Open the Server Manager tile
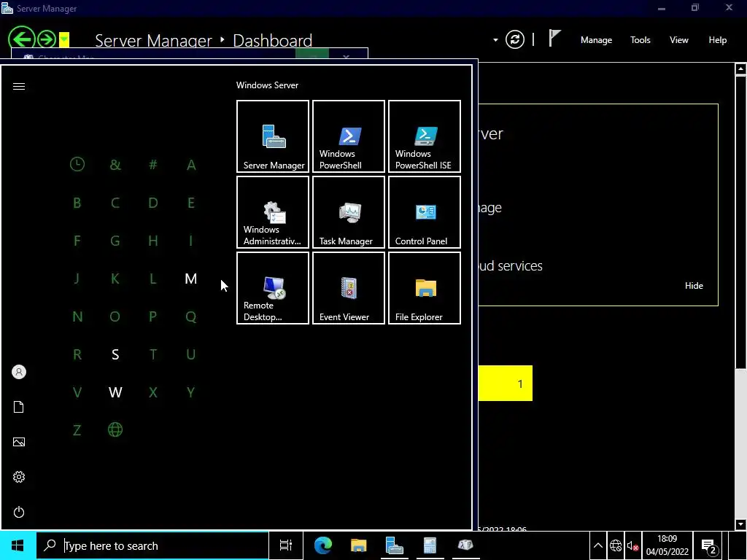Screen dimensions: 747x560 [273, 136]
